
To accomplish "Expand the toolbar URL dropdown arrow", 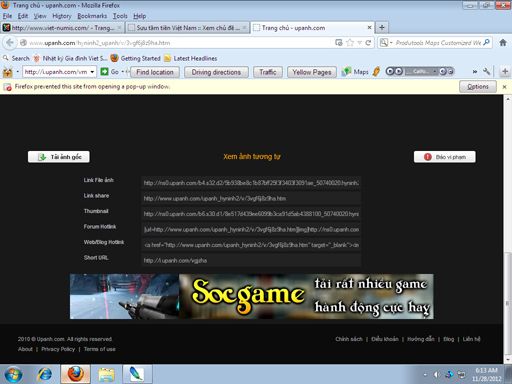I will click(x=92, y=72).
